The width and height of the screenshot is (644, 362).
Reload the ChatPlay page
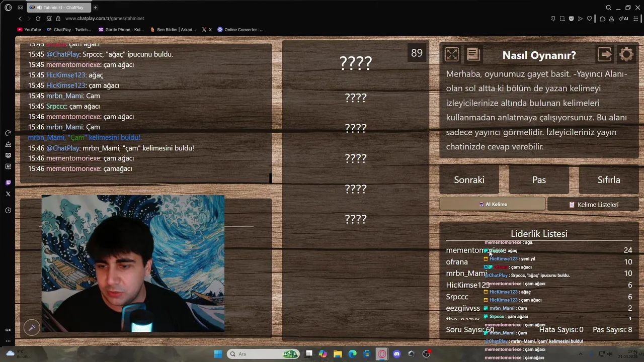38,19
